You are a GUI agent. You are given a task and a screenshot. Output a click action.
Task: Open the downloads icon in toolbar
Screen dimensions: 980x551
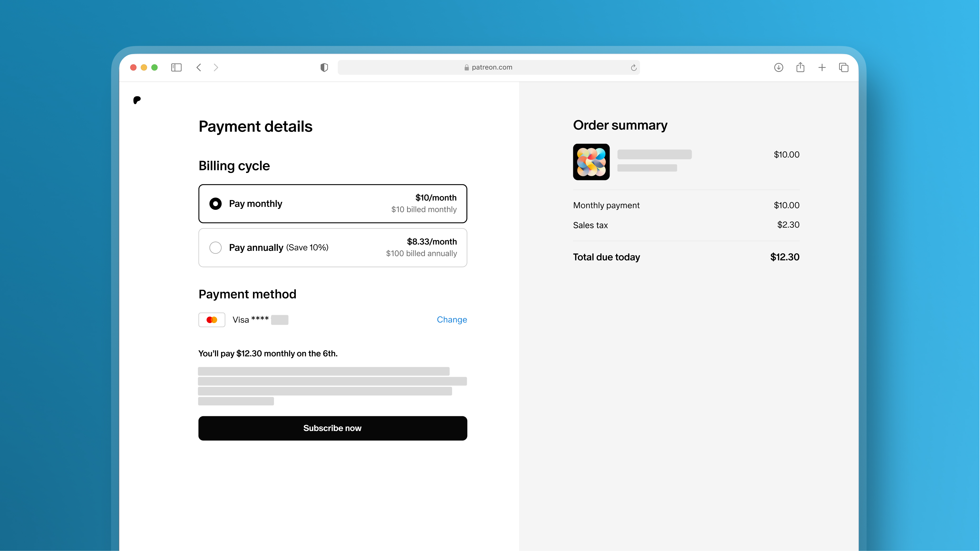tap(778, 67)
